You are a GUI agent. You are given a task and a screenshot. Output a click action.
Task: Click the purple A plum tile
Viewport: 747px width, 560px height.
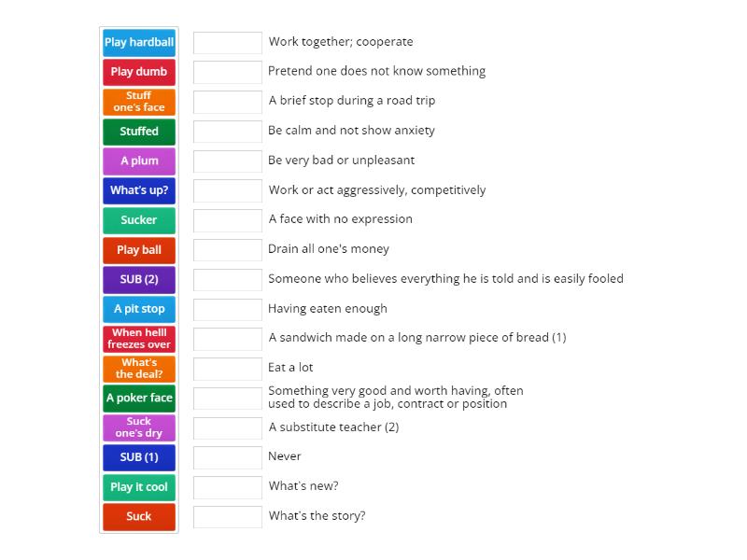[x=138, y=161]
